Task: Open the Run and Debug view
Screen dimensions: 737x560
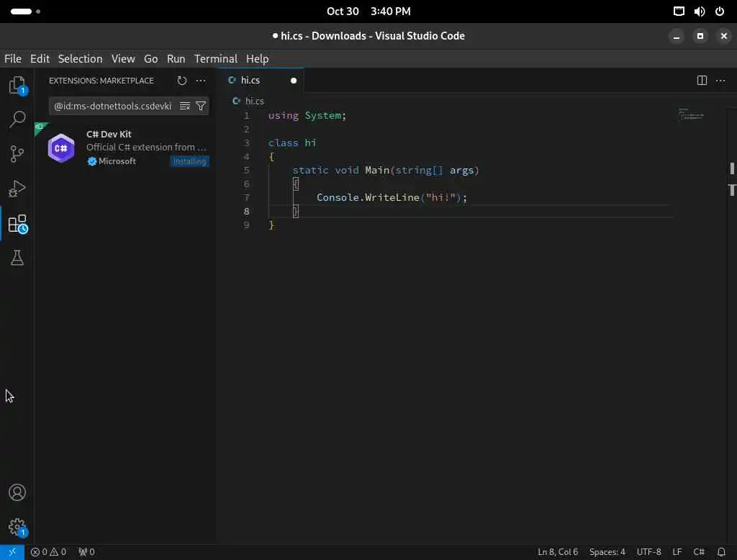Action: (x=17, y=189)
